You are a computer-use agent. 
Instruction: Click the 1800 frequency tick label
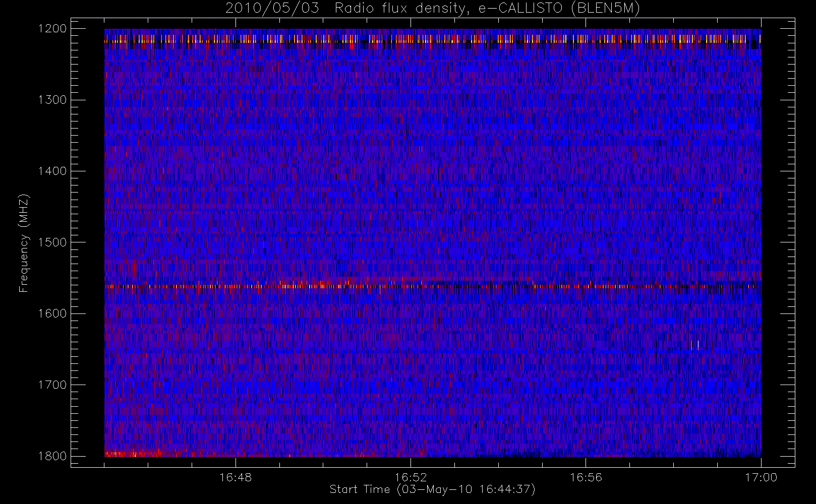(x=52, y=456)
